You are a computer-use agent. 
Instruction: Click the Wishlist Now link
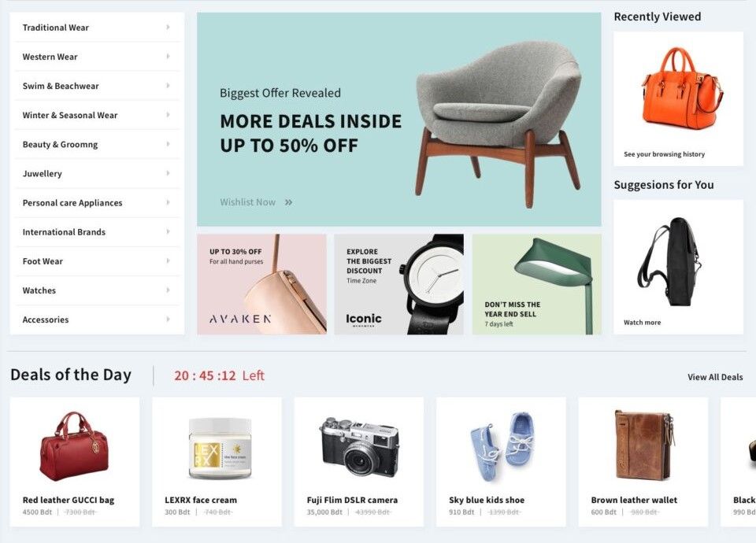pyautogui.click(x=248, y=202)
